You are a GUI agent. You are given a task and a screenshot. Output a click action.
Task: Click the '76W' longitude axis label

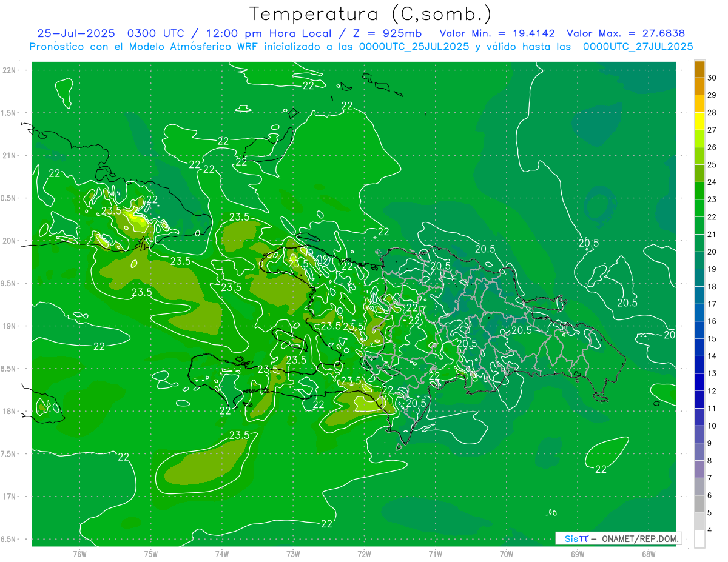click(79, 554)
